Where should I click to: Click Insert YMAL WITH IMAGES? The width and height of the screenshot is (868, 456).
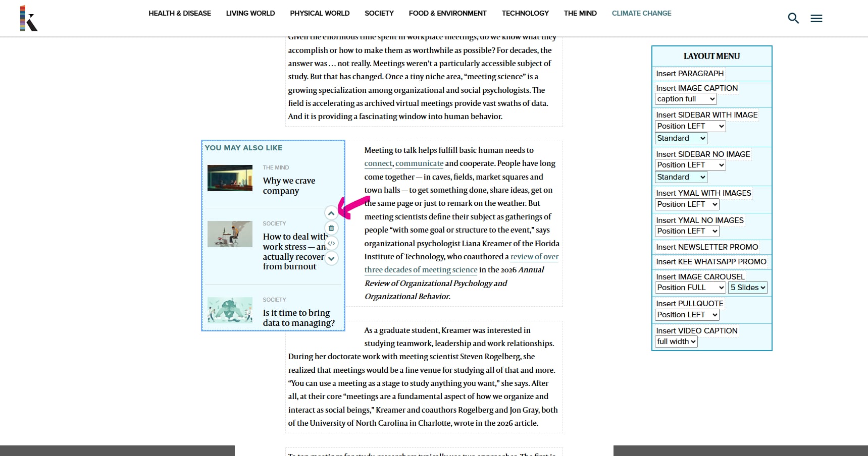(703, 193)
